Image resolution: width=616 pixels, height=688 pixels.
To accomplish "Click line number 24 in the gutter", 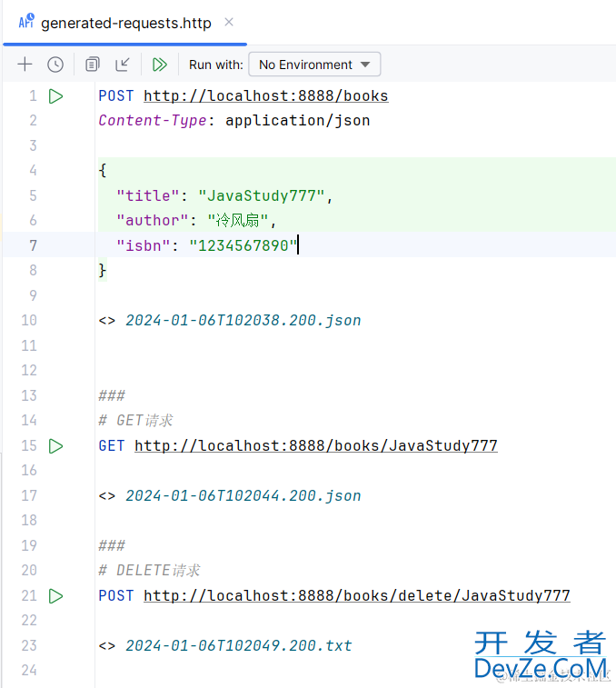I will pyautogui.click(x=29, y=671).
